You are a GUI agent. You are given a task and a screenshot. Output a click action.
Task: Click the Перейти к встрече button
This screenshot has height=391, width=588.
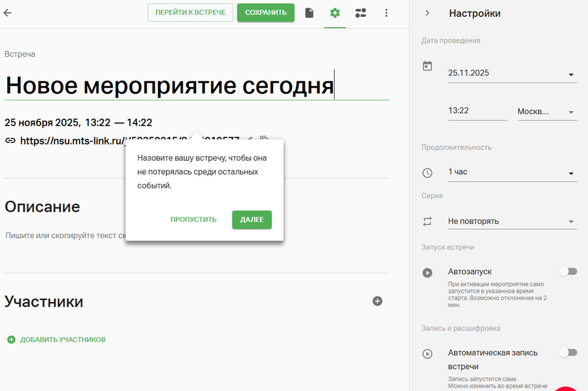pyautogui.click(x=190, y=13)
